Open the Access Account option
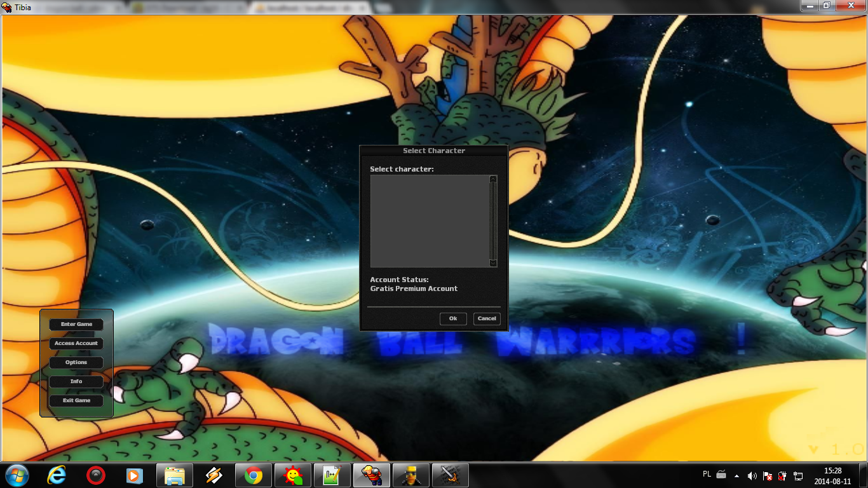The image size is (868, 488). [x=76, y=343]
